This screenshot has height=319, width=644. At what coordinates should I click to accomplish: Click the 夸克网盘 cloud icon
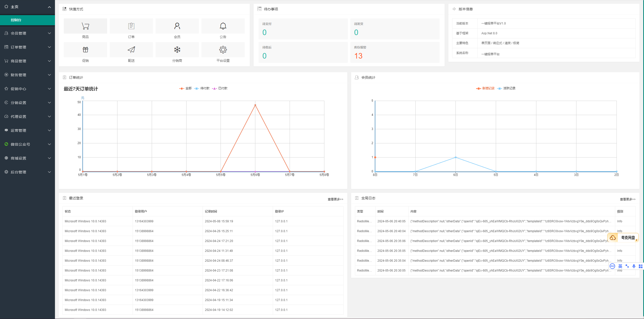(613, 238)
